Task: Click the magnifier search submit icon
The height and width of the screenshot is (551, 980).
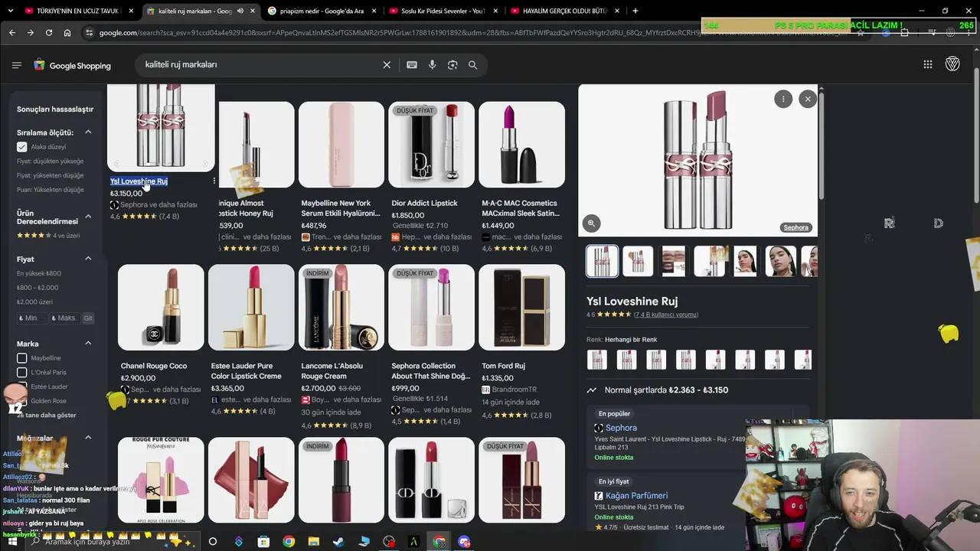Action: [x=472, y=65]
